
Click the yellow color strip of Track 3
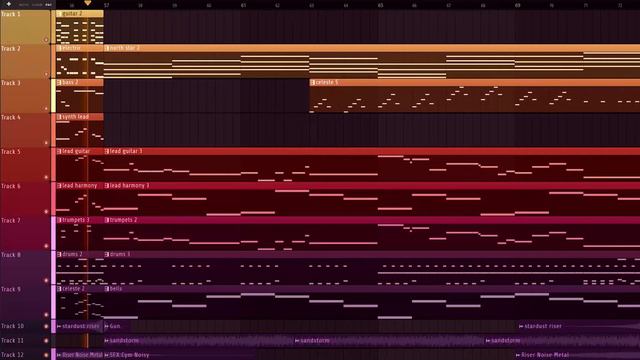pos(53,96)
